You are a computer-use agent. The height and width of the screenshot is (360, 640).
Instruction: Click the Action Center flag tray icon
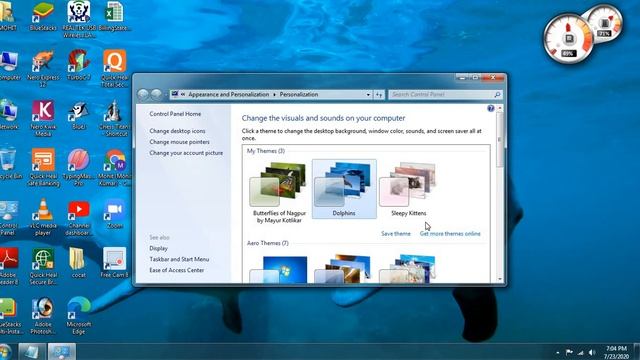569,352
